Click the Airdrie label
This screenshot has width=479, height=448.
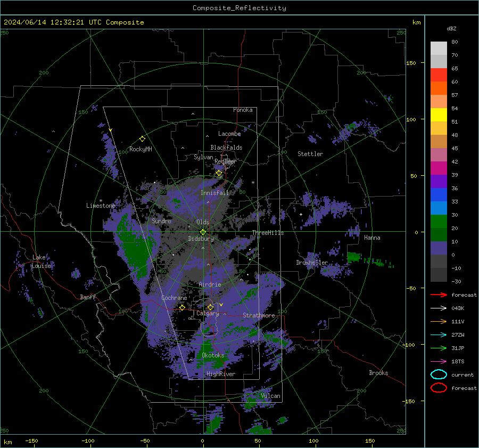click(x=210, y=284)
